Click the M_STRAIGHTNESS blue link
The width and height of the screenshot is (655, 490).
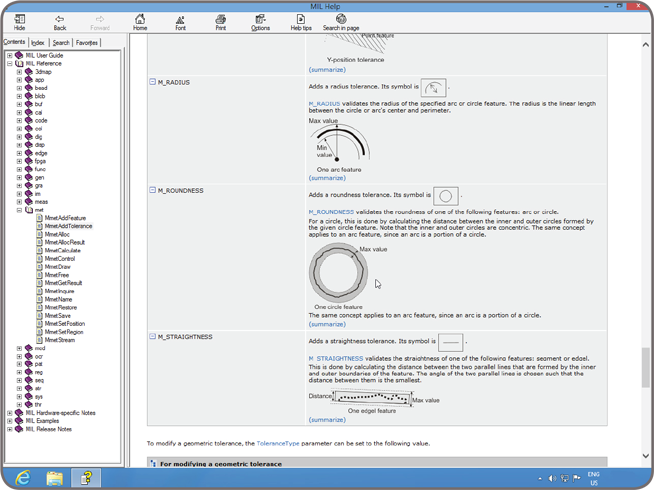click(336, 358)
